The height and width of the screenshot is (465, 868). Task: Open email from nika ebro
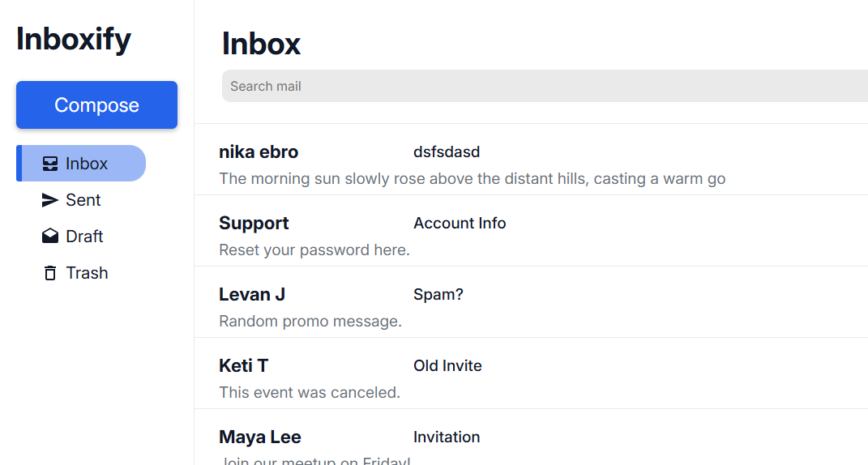[259, 152]
